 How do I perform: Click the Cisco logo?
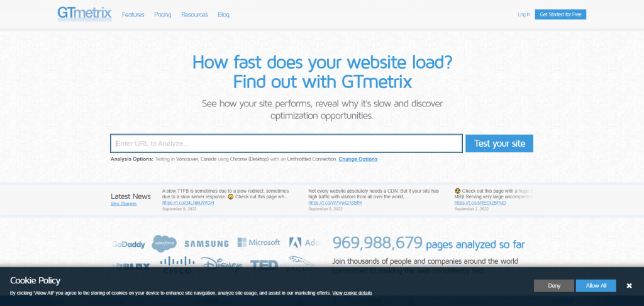(x=177, y=265)
